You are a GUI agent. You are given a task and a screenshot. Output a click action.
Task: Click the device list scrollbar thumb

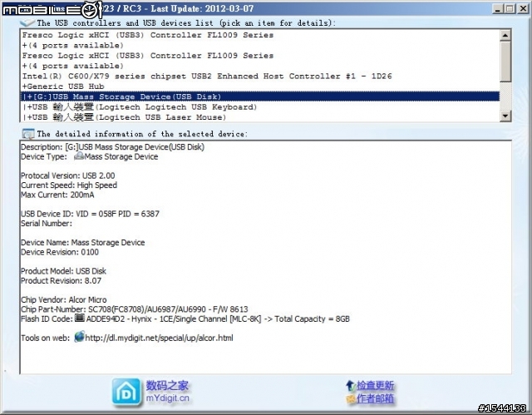pyautogui.click(x=505, y=62)
